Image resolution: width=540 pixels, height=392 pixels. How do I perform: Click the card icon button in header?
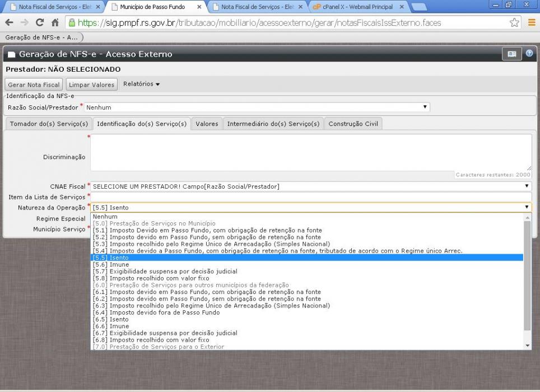click(512, 54)
